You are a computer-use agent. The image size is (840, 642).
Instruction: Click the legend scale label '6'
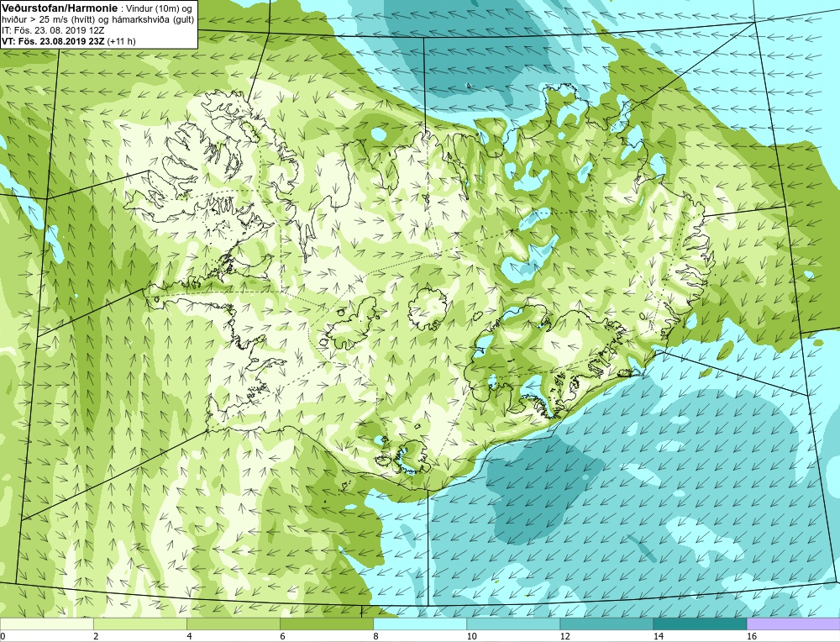click(283, 636)
